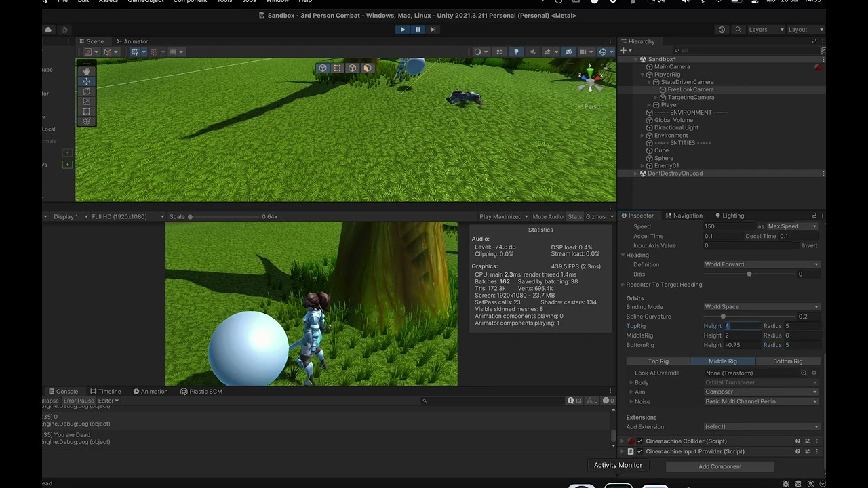Click the Add Component button
Screen dimensions: 868x488
coord(720,466)
